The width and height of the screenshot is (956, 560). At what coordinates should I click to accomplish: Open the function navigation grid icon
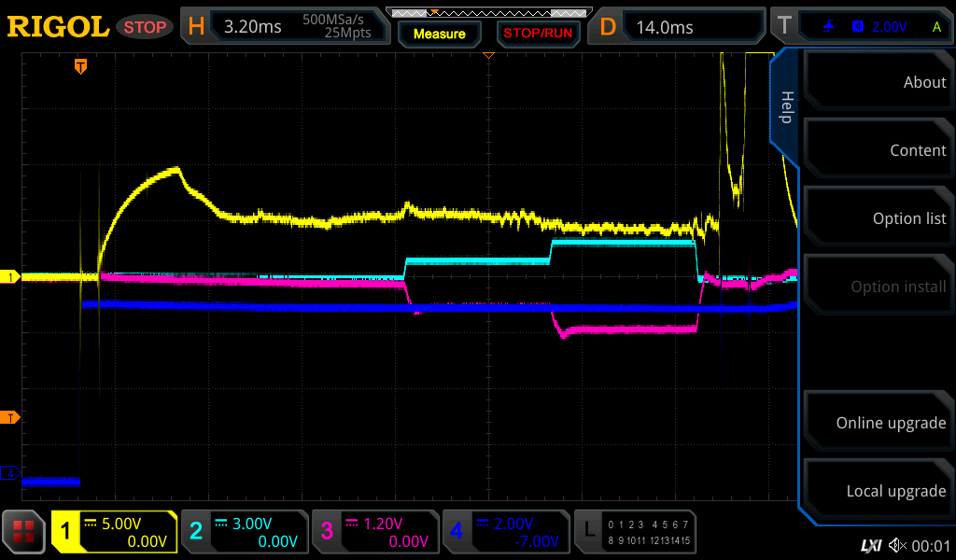pos(25,532)
